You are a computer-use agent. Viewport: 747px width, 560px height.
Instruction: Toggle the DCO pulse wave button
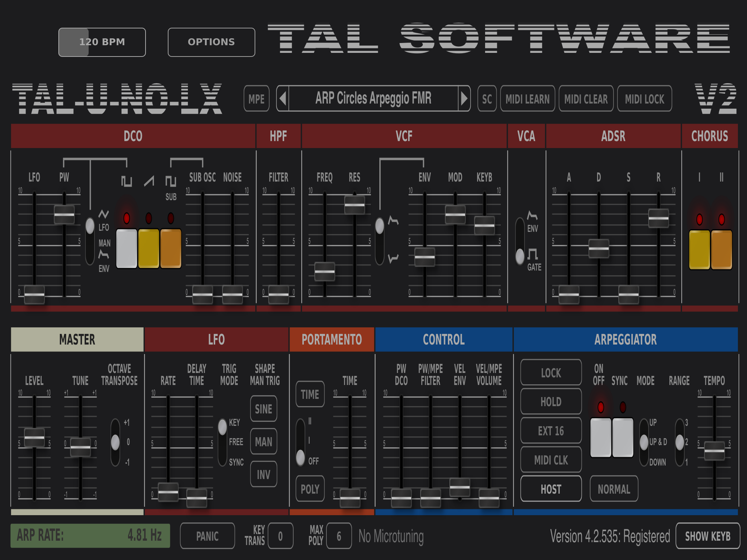[127, 249]
